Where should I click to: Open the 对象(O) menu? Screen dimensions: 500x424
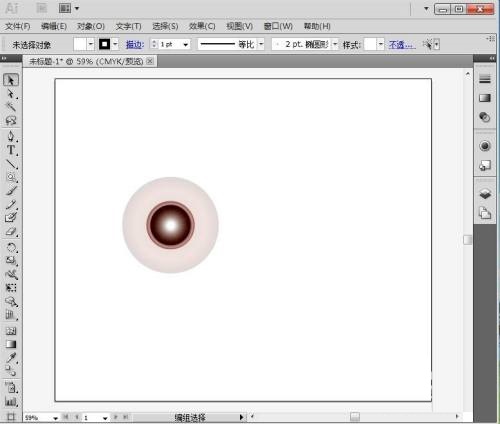91,26
